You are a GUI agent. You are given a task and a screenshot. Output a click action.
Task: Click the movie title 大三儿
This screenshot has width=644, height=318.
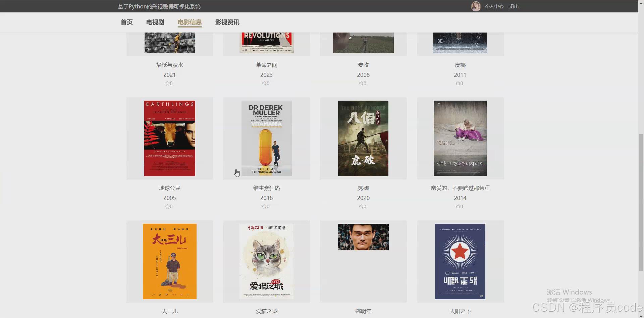[170, 311]
